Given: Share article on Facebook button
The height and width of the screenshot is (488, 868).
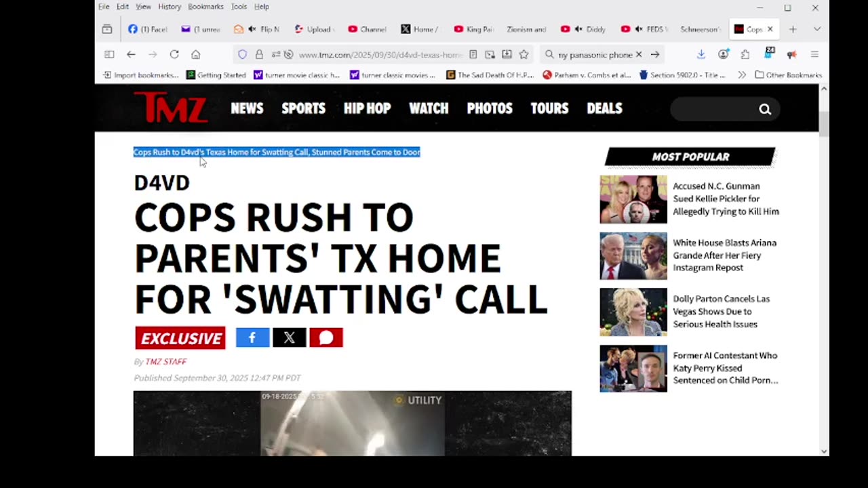Looking at the screenshot, I should click(x=252, y=338).
